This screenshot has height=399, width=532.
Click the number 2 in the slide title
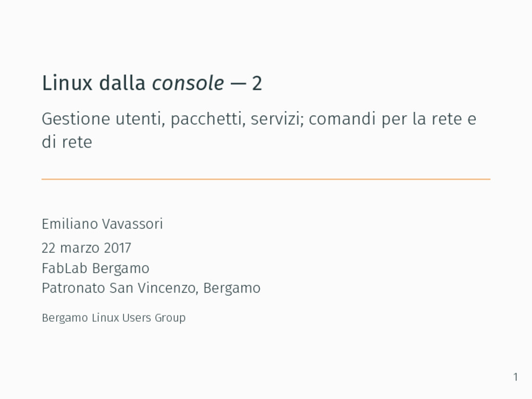pyautogui.click(x=257, y=84)
